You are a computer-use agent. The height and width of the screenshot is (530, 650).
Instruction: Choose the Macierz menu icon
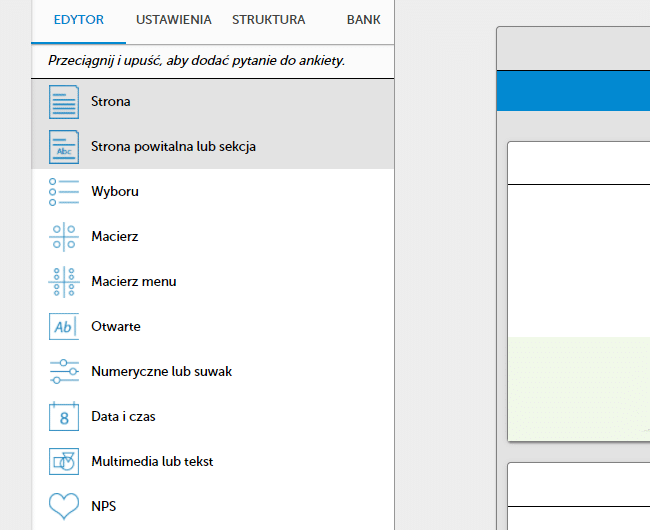(64, 282)
